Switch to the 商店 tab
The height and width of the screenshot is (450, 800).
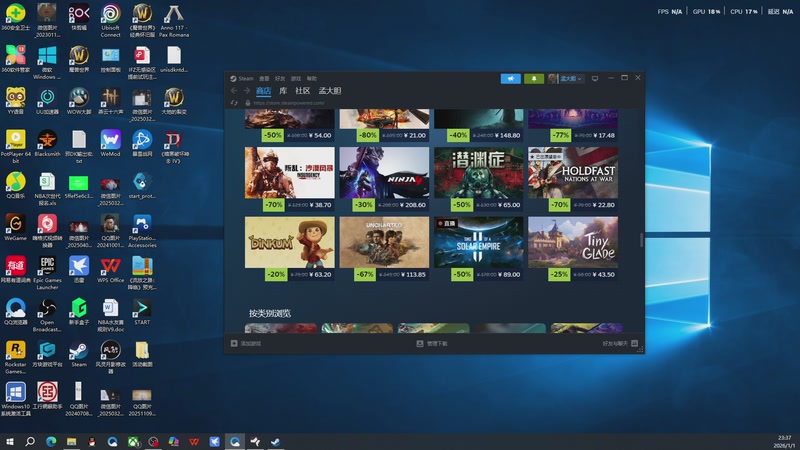tap(263, 91)
